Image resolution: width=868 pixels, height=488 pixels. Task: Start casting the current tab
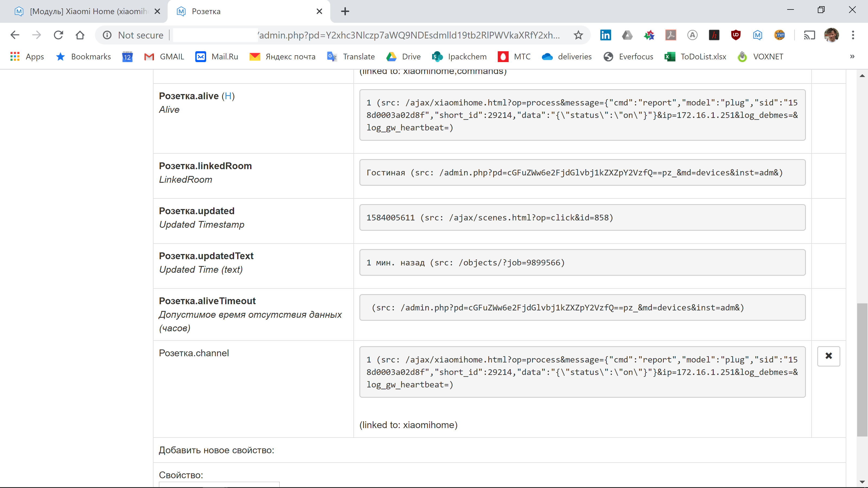click(809, 35)
